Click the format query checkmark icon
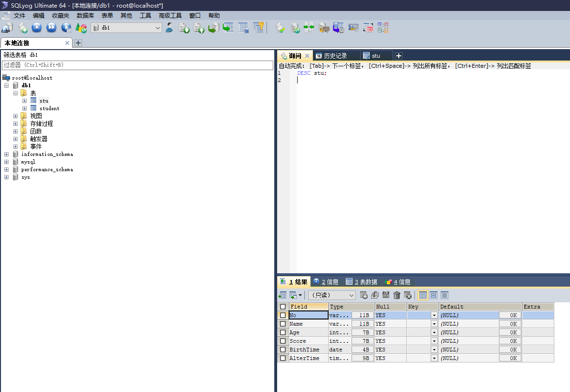Image resolution: width=570 pixels, height=392 pixels. (280, 28)
